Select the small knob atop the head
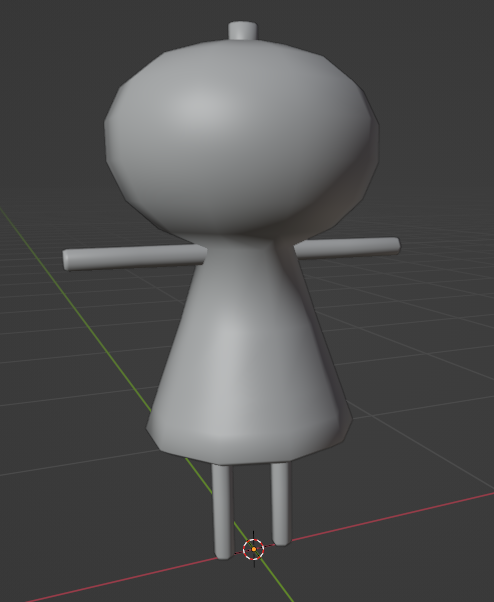 [243, 31]
